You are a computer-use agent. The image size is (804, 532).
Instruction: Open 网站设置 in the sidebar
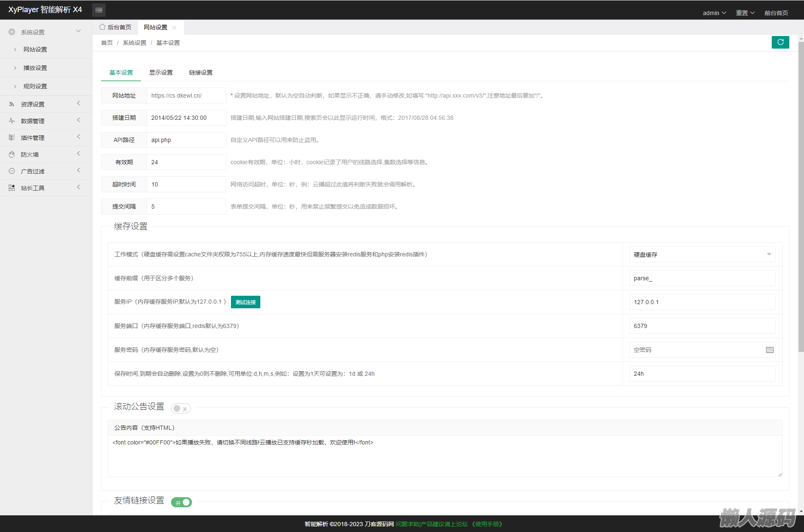35,49
